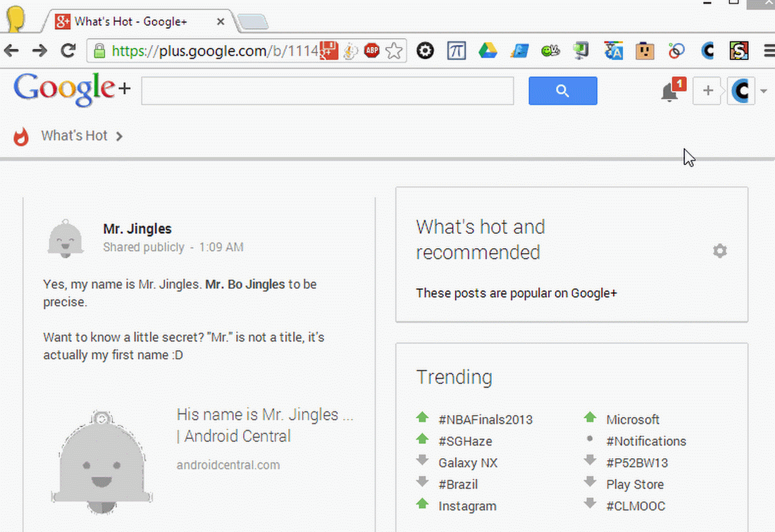Click the AdBlock Plus ABP icon

point(372,51)
